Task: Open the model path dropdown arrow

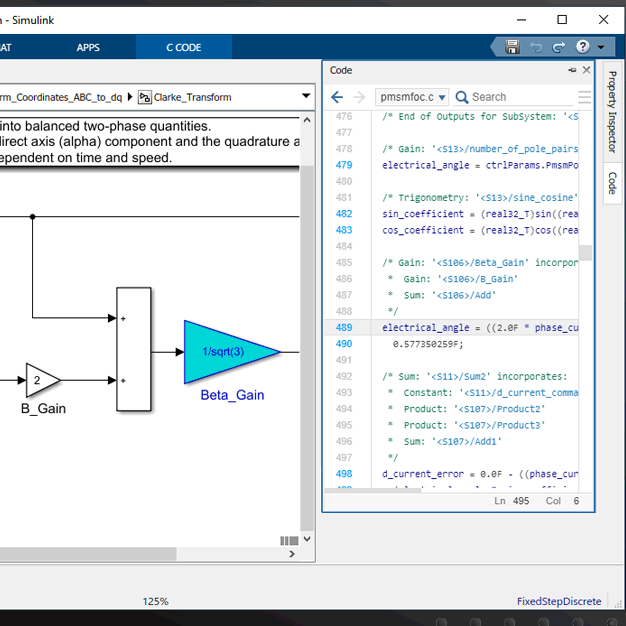Action: pos(306,96)
